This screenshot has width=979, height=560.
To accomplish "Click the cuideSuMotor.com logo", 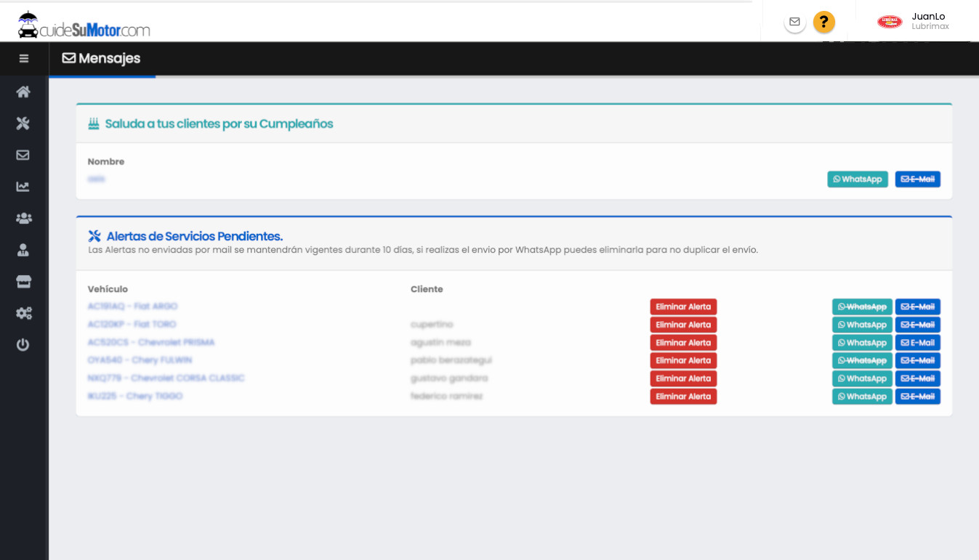I will [x=84, y=25].
